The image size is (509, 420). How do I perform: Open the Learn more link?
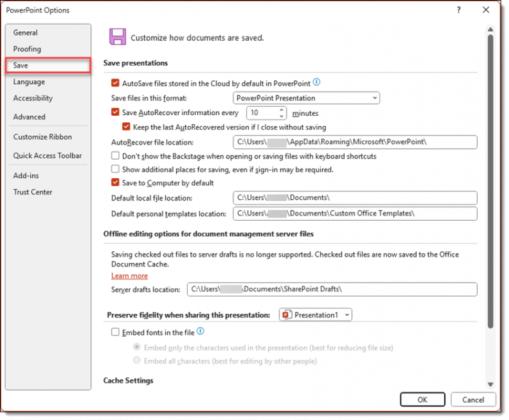tap(129, 276)
